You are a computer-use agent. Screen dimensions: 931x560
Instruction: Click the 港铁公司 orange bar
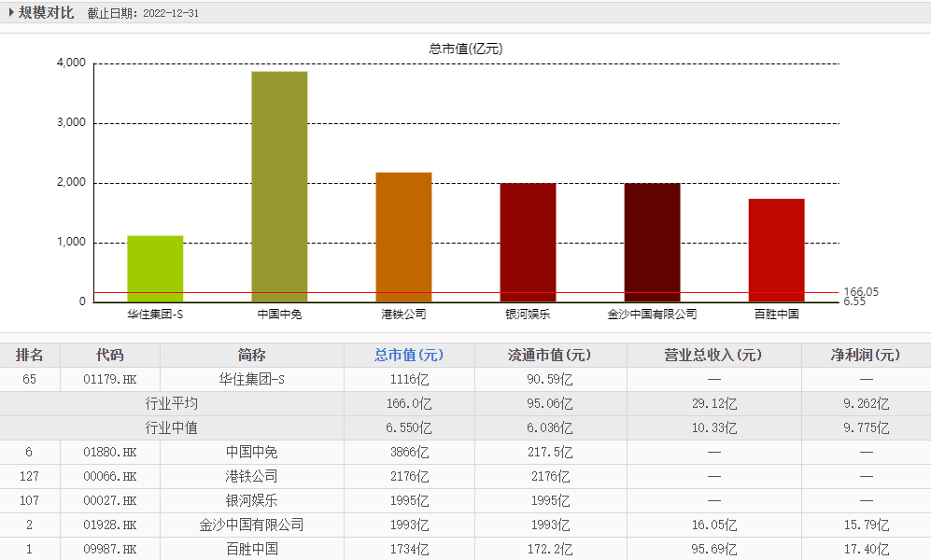click(403, 237)
